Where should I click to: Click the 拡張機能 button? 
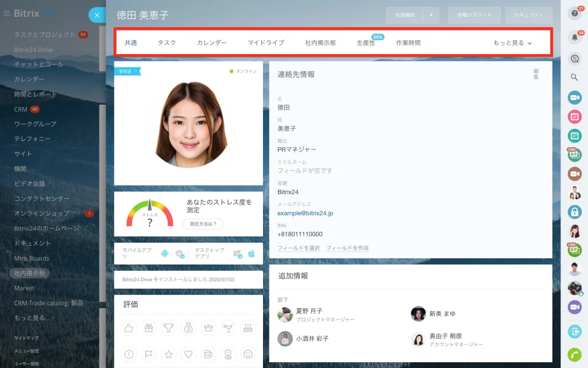405,15
